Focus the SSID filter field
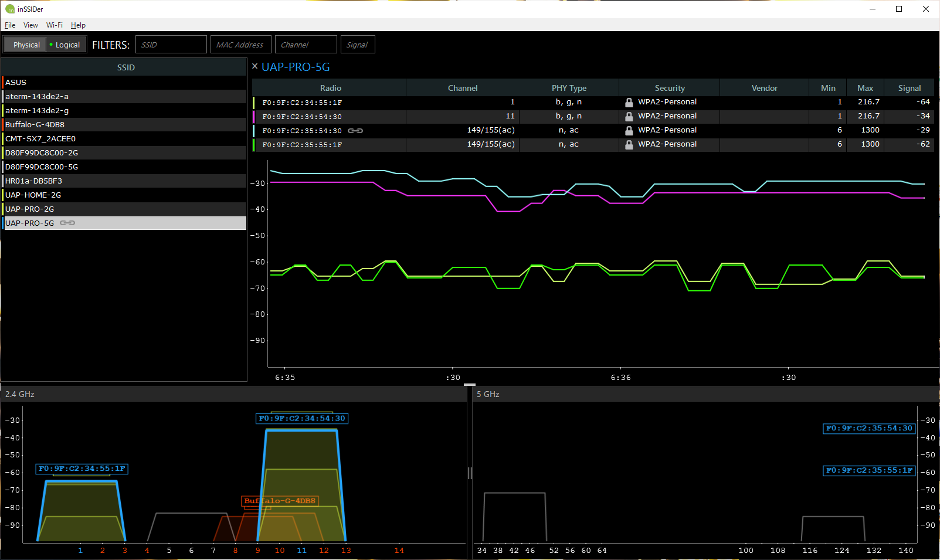The height and width of the screenshot is (560, 940). (x=171, y=45)
